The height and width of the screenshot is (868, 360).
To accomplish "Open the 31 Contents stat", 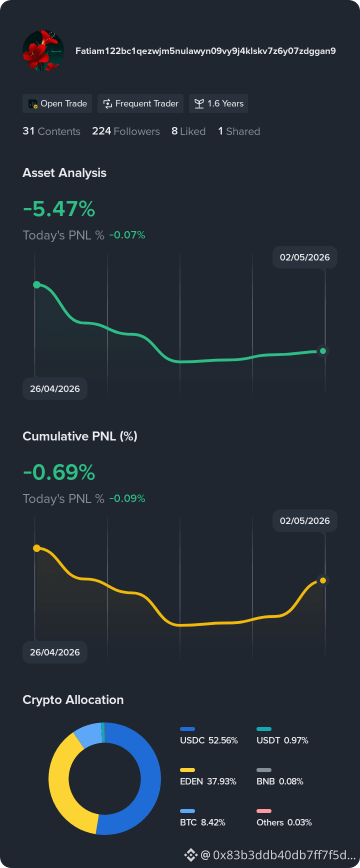I will 51,131.
